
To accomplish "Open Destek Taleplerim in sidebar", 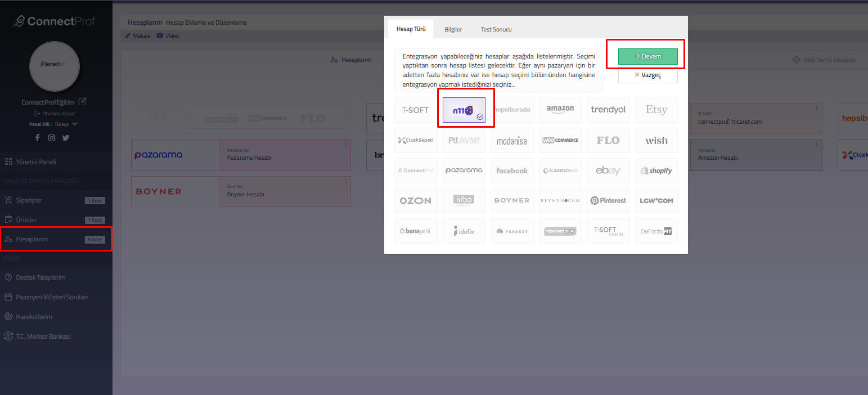I will point(56,277).
